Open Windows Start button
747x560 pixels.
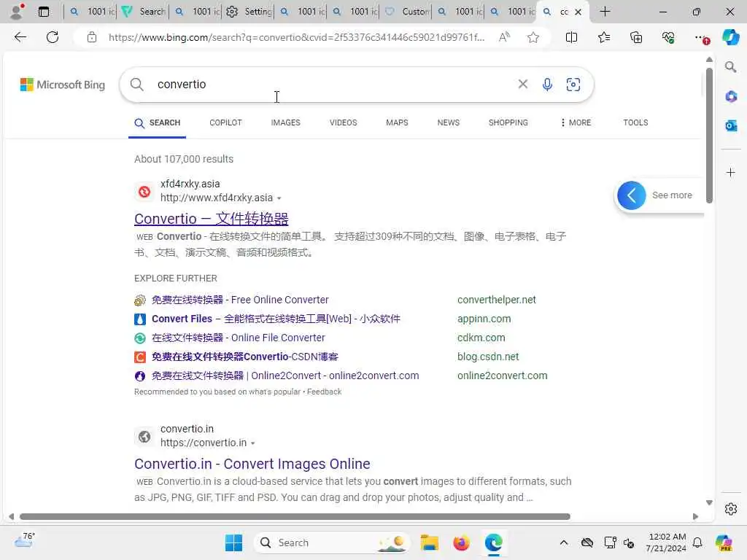tap(233, 542)
